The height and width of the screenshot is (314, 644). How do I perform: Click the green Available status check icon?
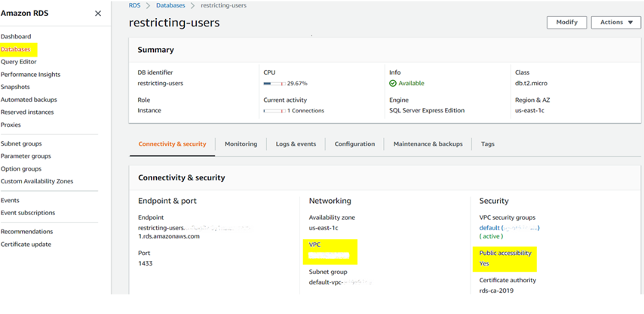click(x=393, y=83)
